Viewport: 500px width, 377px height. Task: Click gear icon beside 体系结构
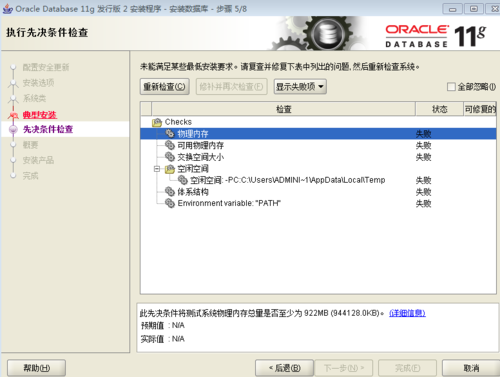(170, 192)
